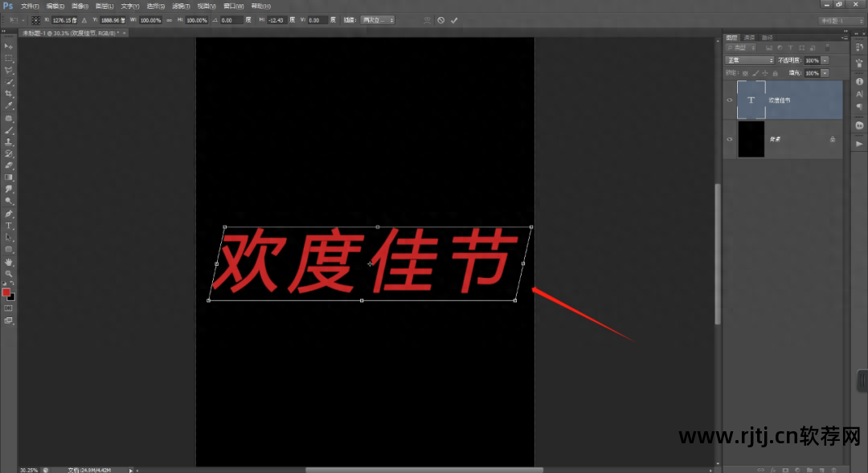Viewport: 868px width, 473px height.
Task: Open the interpolation method dropdown
Action: coord(376,20)
